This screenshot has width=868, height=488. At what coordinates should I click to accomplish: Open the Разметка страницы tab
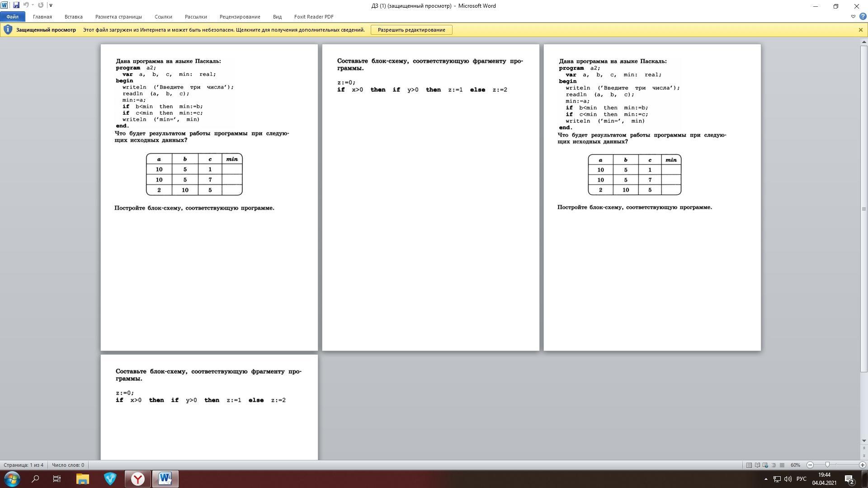(x=118, y=17)
